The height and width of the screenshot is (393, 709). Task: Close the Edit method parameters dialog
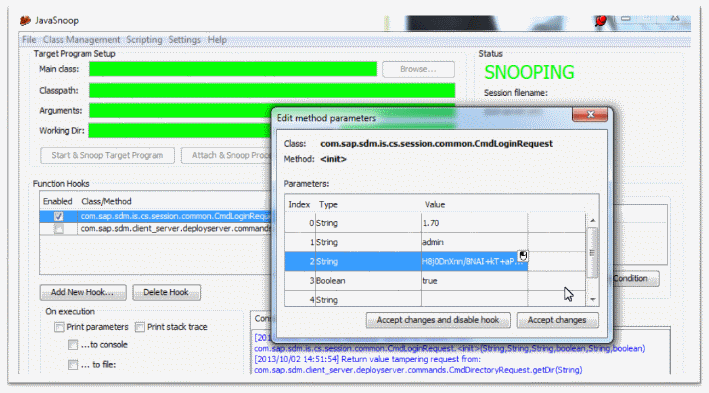(590, 114)
